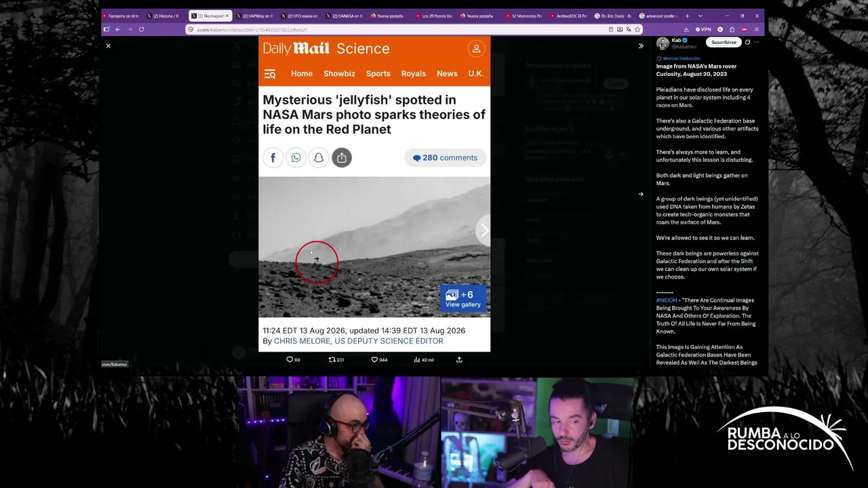Screen dimensions: 868x488
Task: Click 'Both dark and light beings' paragraph
Action: pyautogui.click(x=702, y=179)
